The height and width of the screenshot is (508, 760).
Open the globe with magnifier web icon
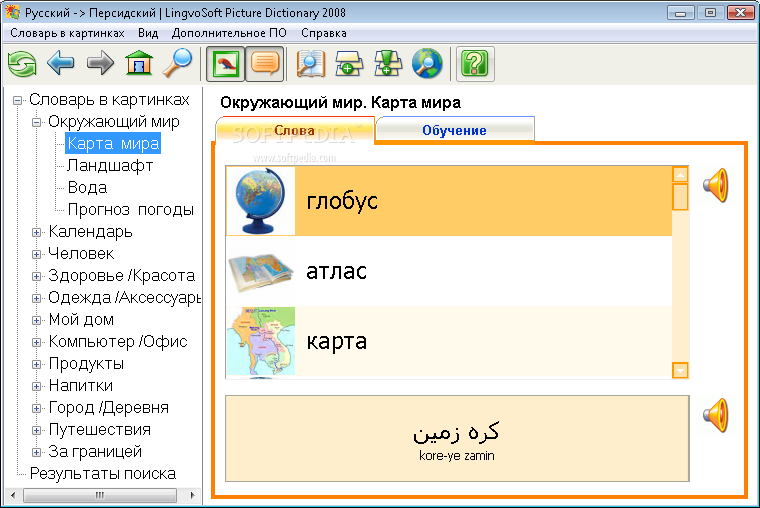tap(427, 64)
